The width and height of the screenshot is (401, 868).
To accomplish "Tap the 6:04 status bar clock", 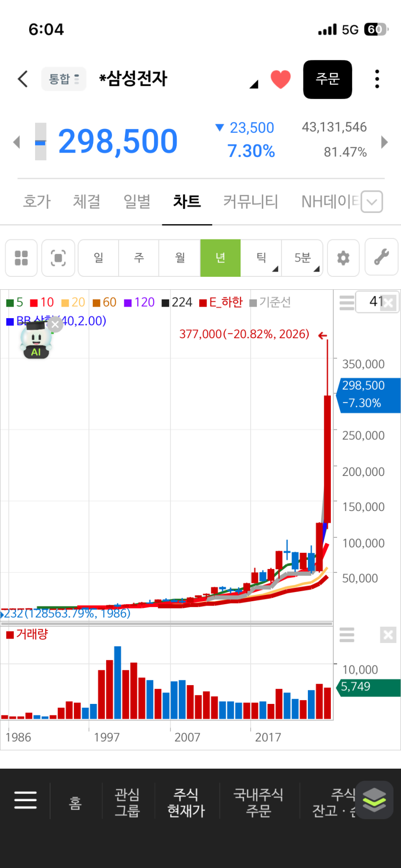I will click(x=46, y=29).
